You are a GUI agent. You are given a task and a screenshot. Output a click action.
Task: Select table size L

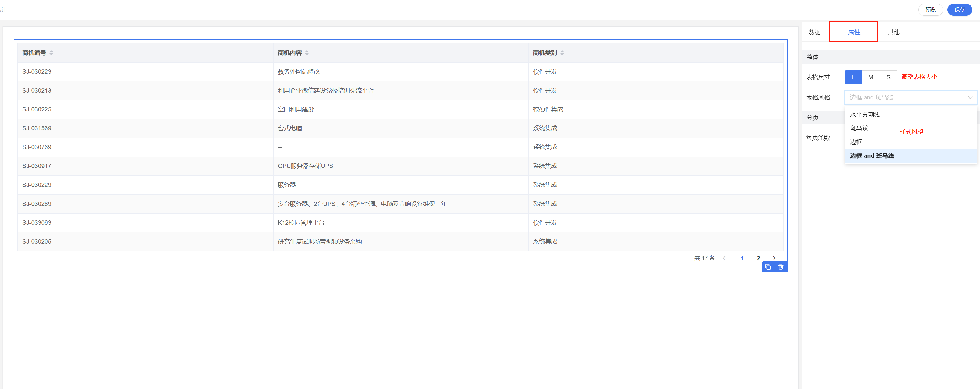click(x=853, y=77)
